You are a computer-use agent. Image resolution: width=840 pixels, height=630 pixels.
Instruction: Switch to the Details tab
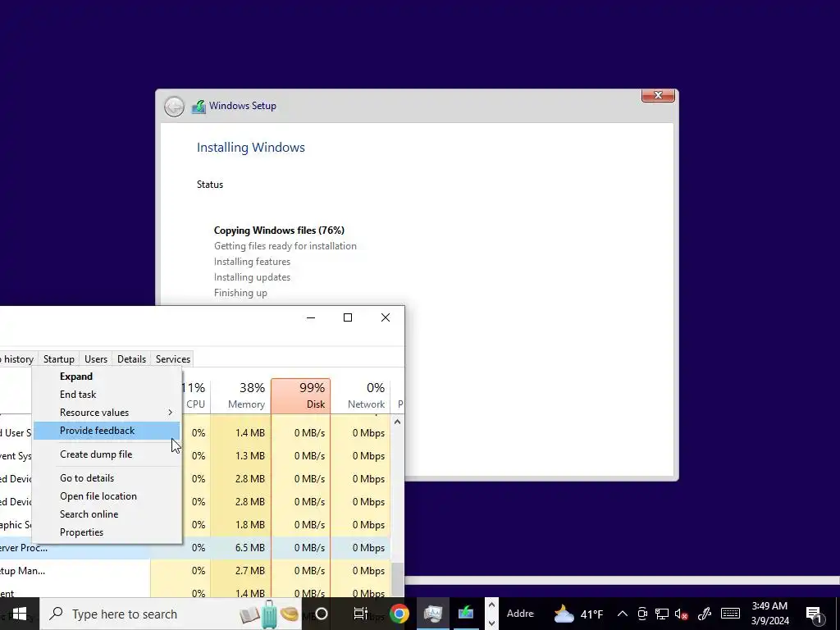[132, 359]
